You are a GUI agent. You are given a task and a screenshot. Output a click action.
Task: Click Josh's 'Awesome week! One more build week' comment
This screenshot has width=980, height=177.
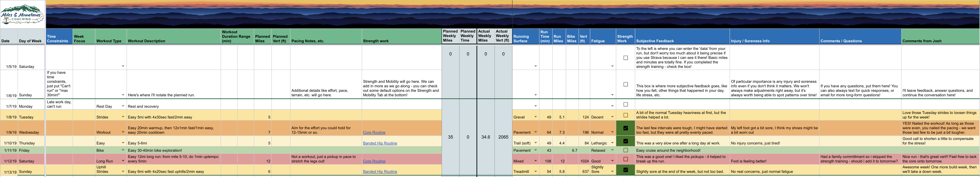[x=940, y=170]
